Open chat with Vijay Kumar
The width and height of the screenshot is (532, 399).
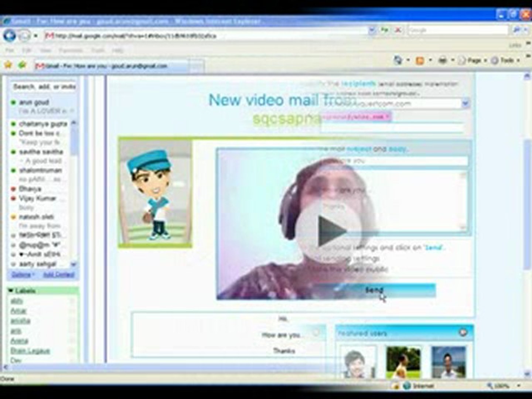tap(37, 198)
